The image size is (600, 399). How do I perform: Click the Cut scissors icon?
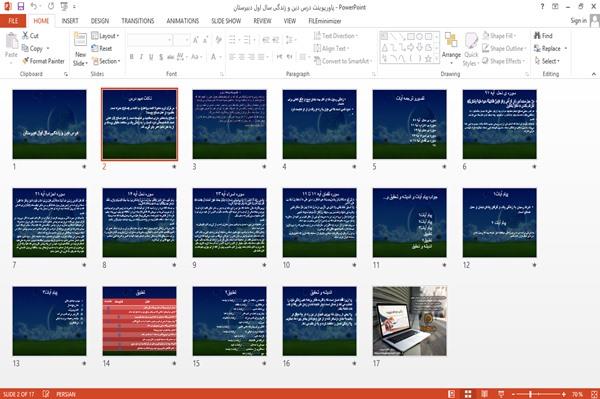click(x=25, y=36)
